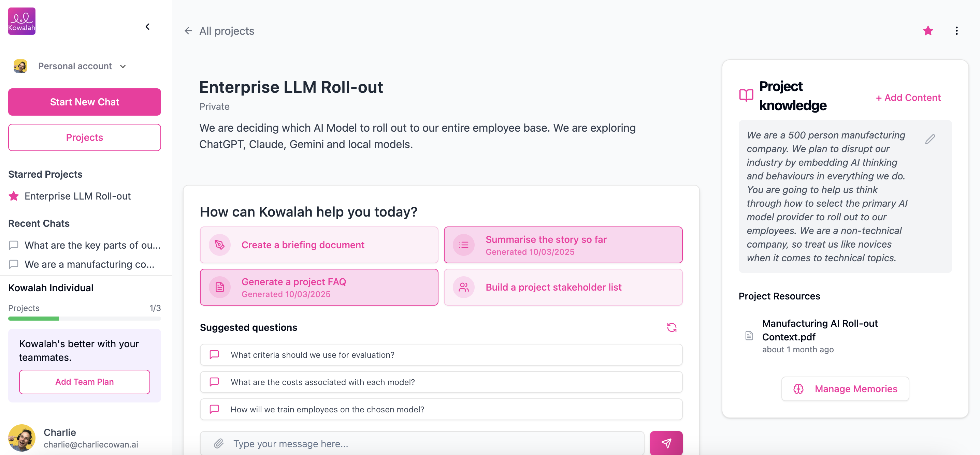Collapse the sidebar with the chevron
The height and width of the screenshot is (455, 980).
pos(148,27)
